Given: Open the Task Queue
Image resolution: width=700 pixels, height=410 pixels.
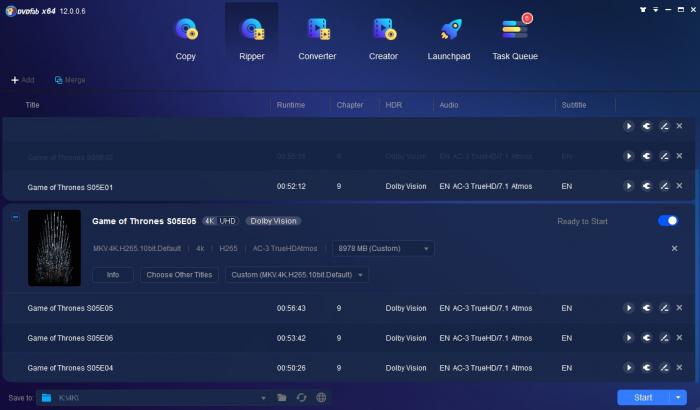Looking at the screenshot, I should (515, 39).
